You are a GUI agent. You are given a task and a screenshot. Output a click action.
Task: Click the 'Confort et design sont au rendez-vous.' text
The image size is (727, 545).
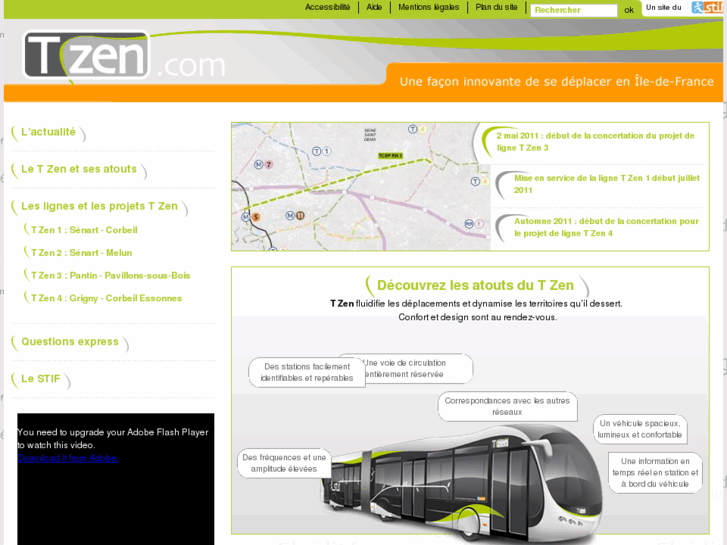(x=478, y=317)
